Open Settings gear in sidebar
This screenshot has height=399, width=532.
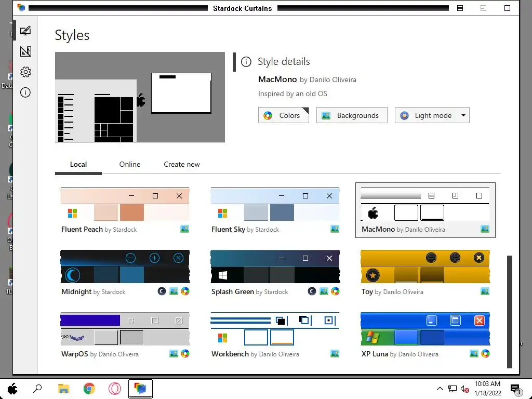point(25,72)
